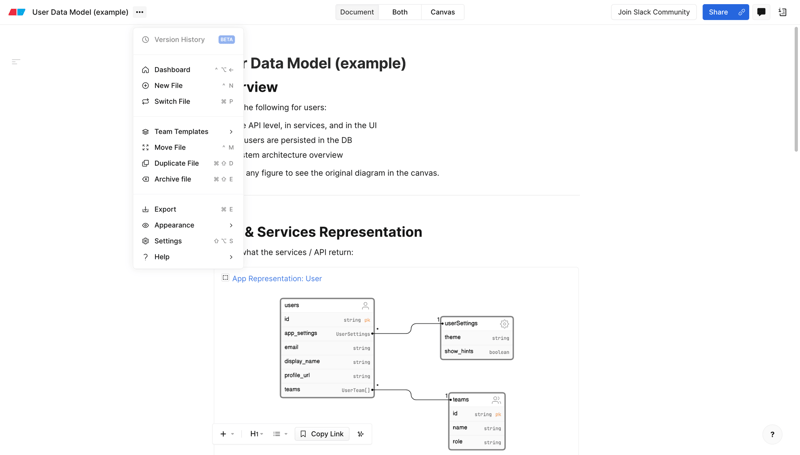Click the userSettings table header in diagram
The image size is (800, 455).
477,323
